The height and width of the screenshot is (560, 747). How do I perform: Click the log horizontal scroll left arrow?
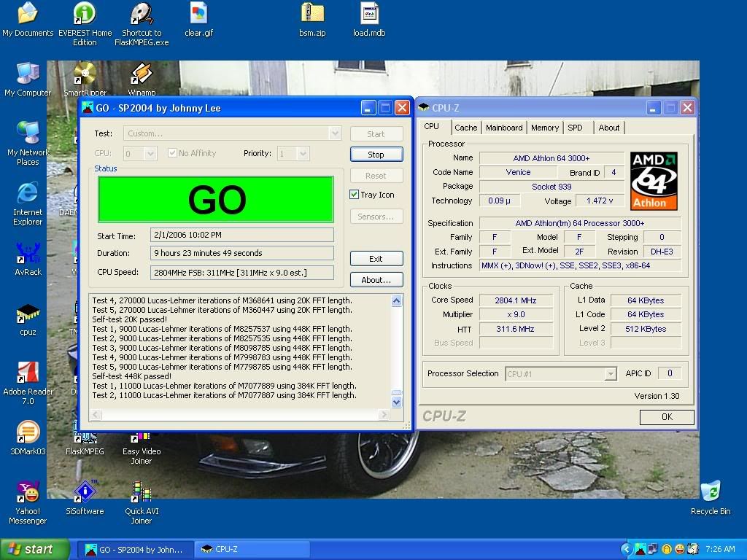click(96, 415)
